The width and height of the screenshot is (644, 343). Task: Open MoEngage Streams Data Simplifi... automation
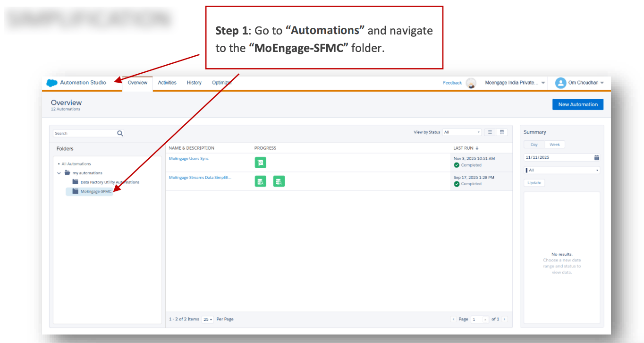point(200,178)
